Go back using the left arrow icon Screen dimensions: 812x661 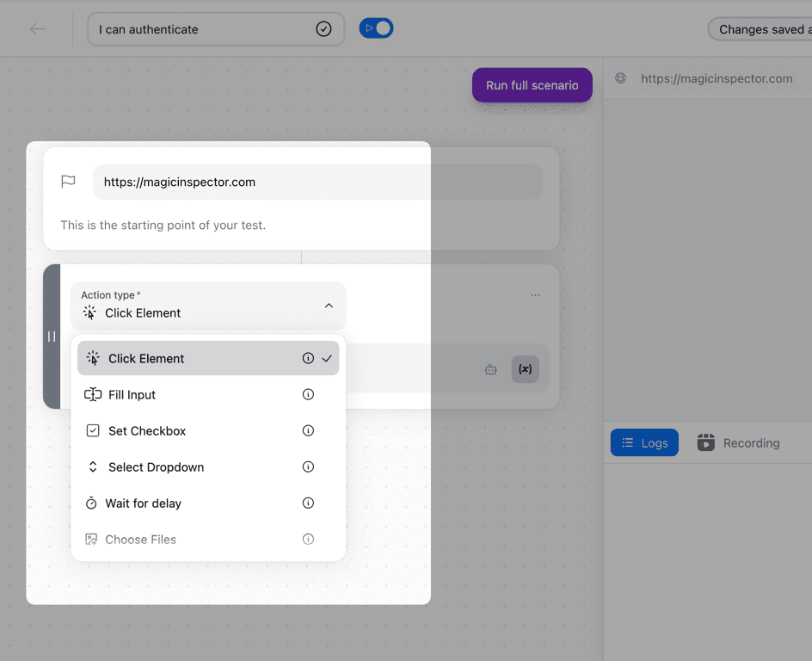pos(38,29)
